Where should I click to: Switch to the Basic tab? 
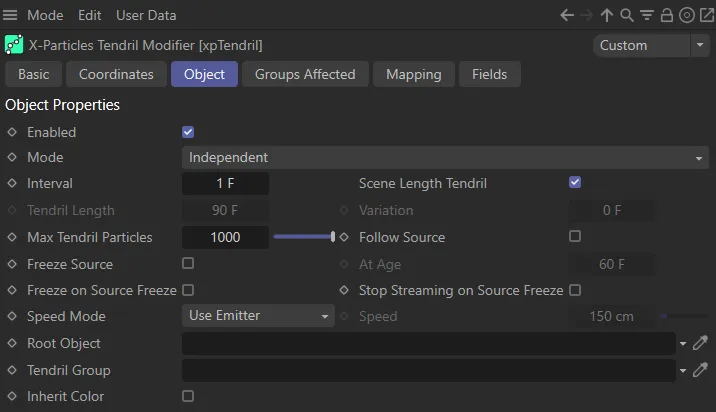point(33,74)
